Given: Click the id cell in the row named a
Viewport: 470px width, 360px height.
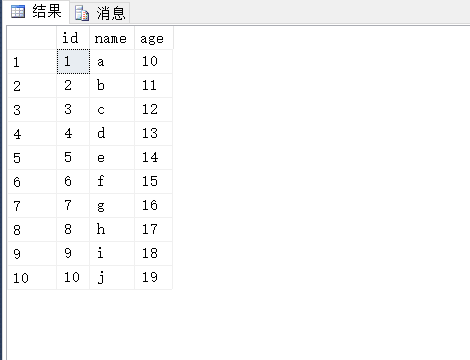Looking at the screenshot, I should (x=73, y=62).
